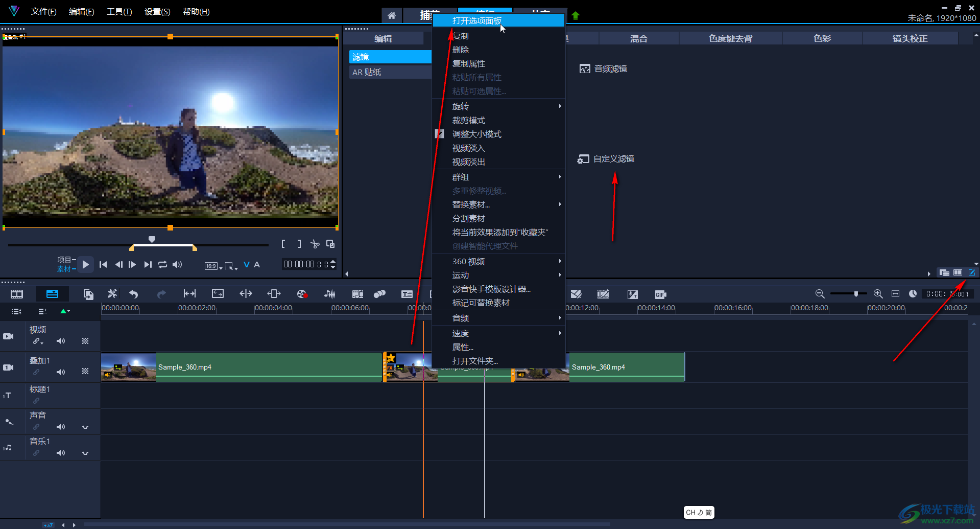Image resolution: width=980 pixels, height=529 pixels.
Task: Zoom in the timeline
Action: [878, 294]
